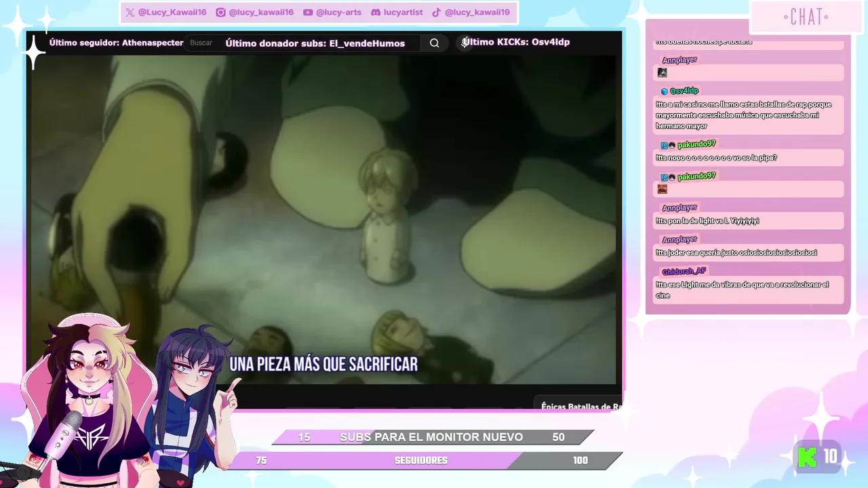
Task: Click the SEGUIDORES progress bar
Action: coord(426,460)
